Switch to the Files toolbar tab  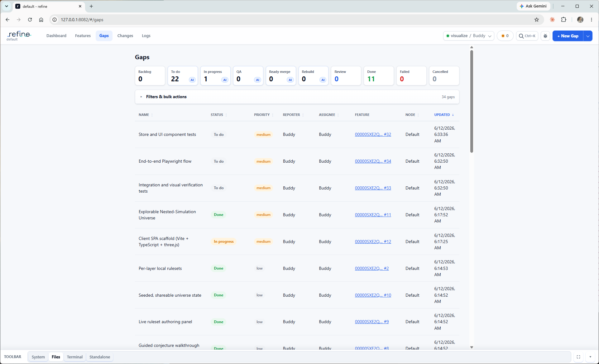[56, 357]
